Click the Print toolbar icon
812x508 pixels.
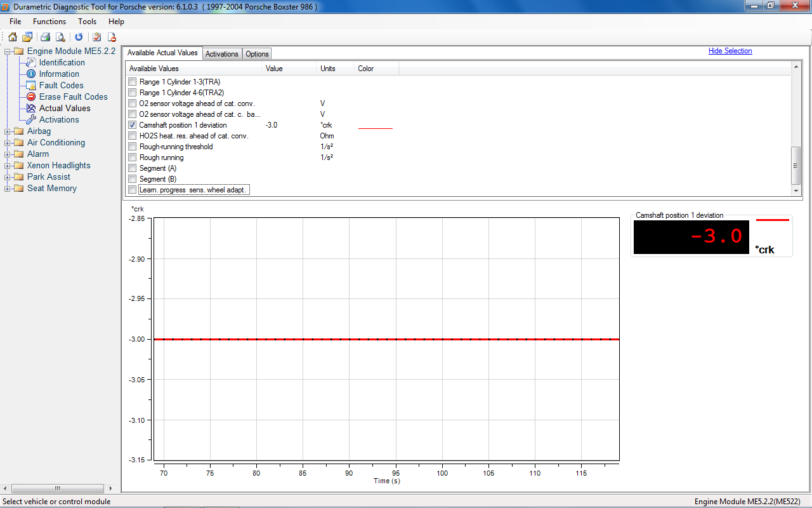coord(45,37)
